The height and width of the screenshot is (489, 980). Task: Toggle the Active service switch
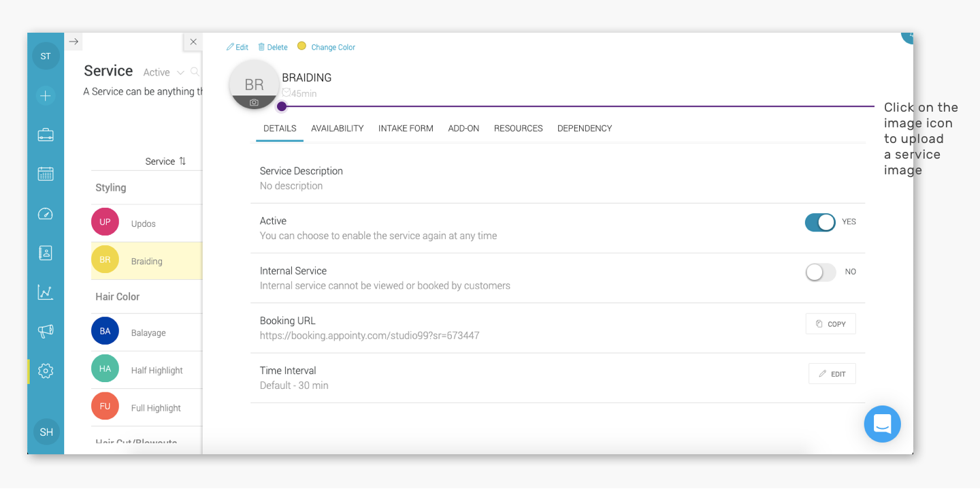820,222
